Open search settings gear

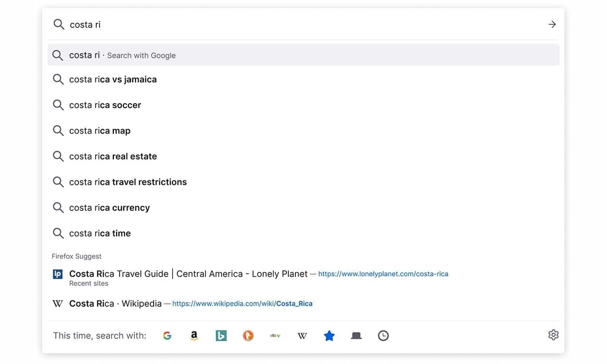(553, 335)
